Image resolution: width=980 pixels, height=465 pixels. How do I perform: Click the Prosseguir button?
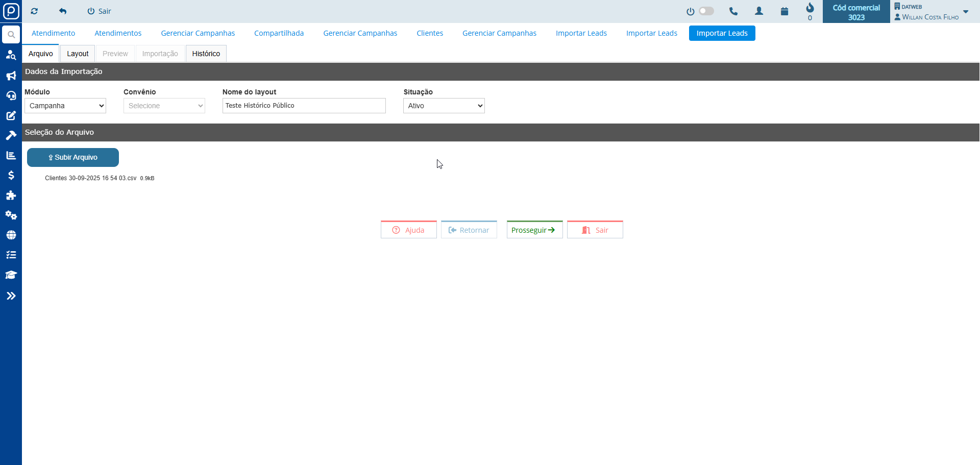[534, 230]
